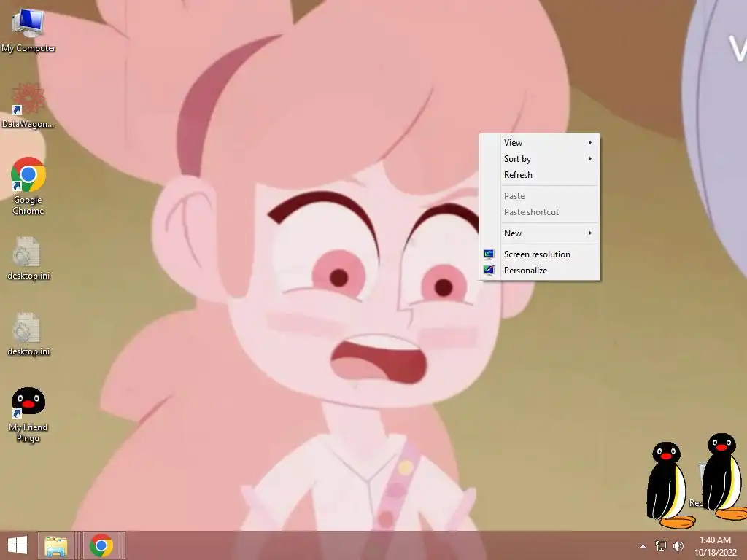The height and width of the screenshot is (560, 747).
Task: Expand the New submenu
Action: [539, 233]
